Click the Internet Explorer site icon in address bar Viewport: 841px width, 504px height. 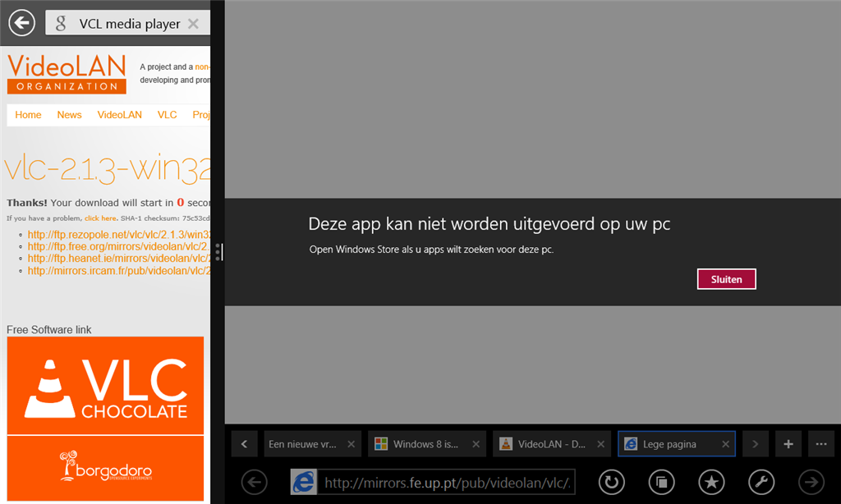(304, 483)
